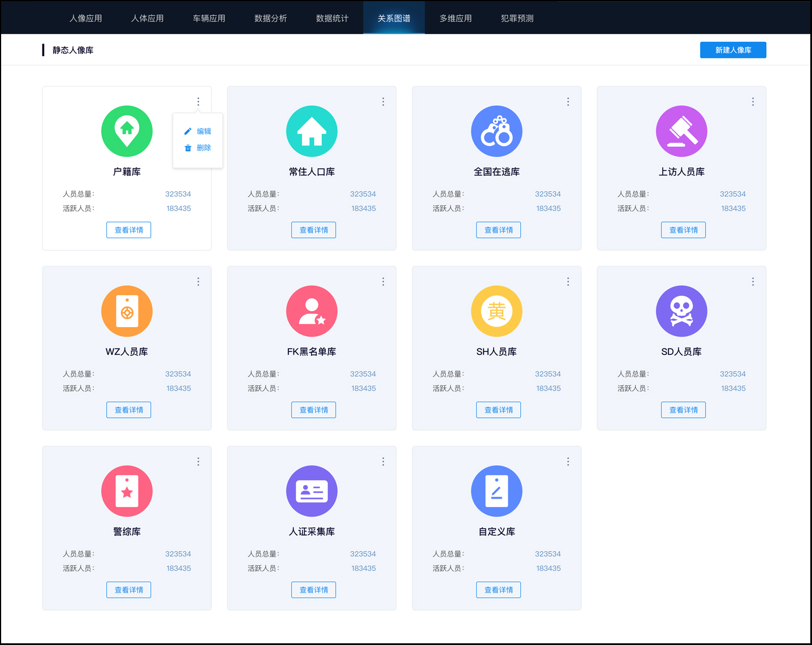This screenshot has height=645, width=812.
Task: Click the 静态人像库 page heading
Action: [73, 50]
